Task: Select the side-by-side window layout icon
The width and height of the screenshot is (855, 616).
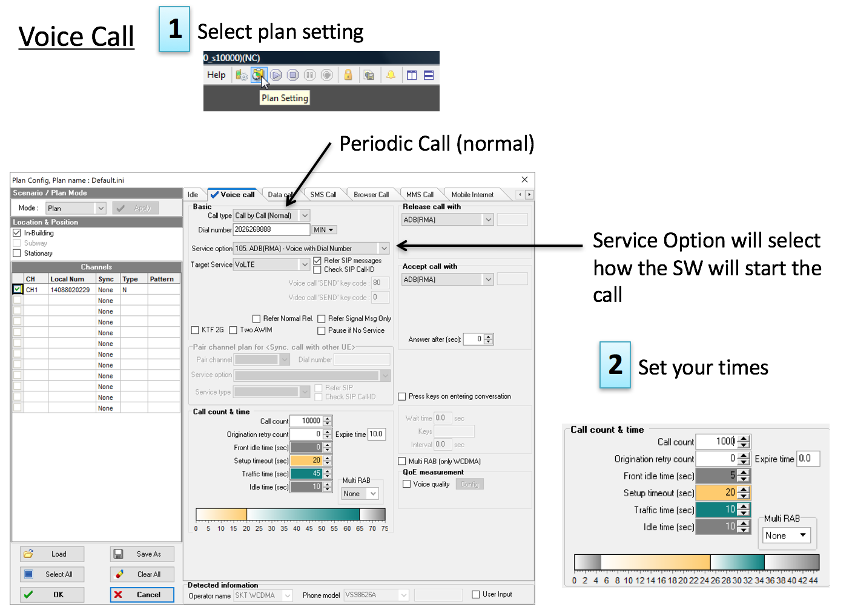Action: coord(412,76)
